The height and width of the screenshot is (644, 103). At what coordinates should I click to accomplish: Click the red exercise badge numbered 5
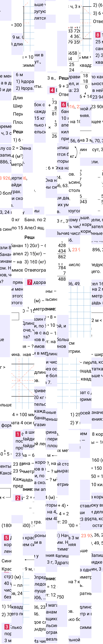[6, 538]
